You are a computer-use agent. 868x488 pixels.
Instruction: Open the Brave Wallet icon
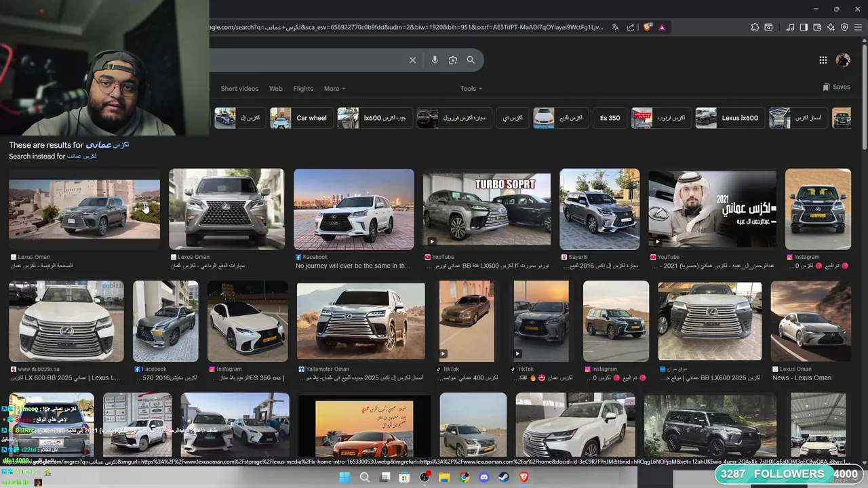click(817, 27)
